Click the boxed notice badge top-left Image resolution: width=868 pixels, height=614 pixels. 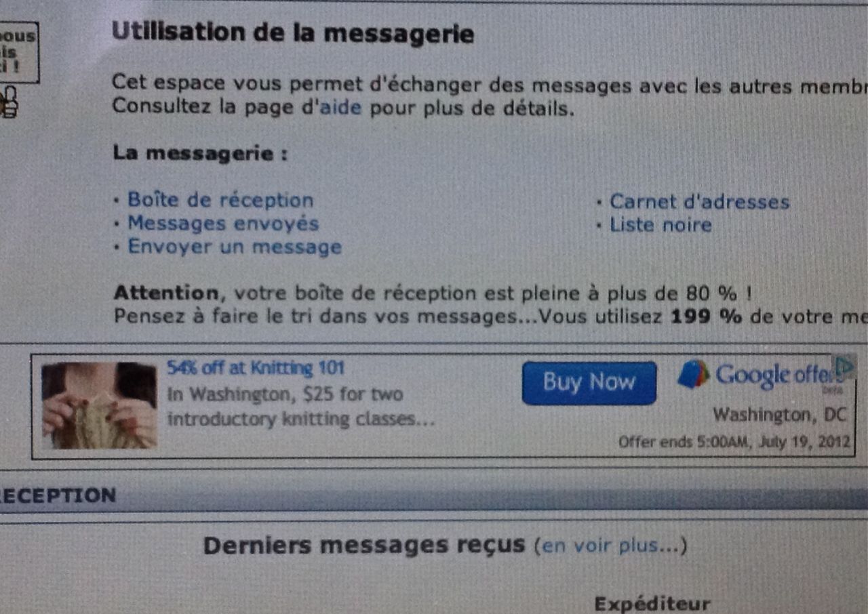(18, 52)
